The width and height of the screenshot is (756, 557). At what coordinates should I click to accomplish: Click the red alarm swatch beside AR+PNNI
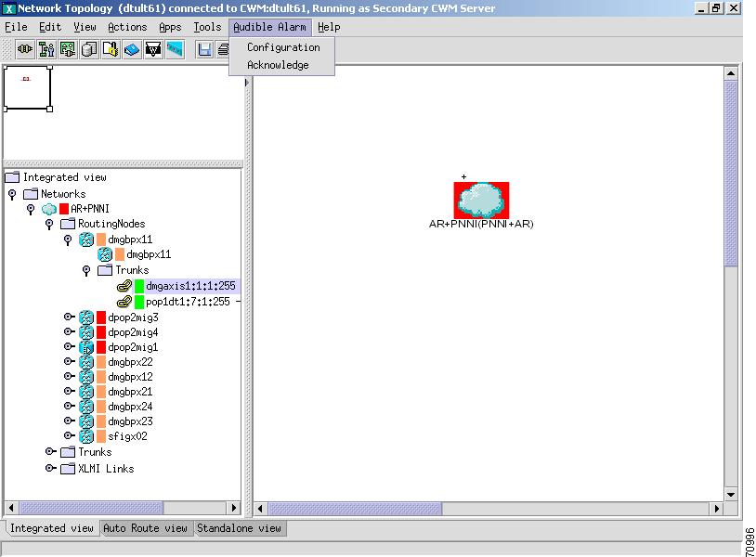pyautogui.click(x=64, y=209)
